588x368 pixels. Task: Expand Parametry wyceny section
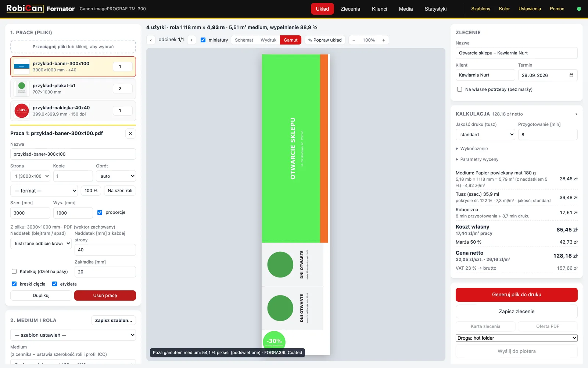[477, 159]
